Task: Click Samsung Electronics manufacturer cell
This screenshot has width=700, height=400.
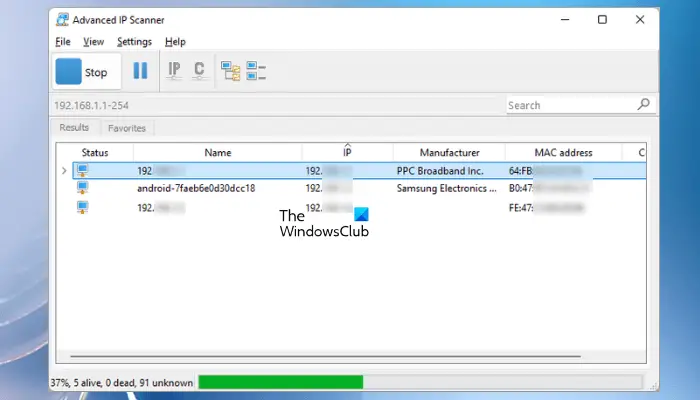Action: [446, 188]
